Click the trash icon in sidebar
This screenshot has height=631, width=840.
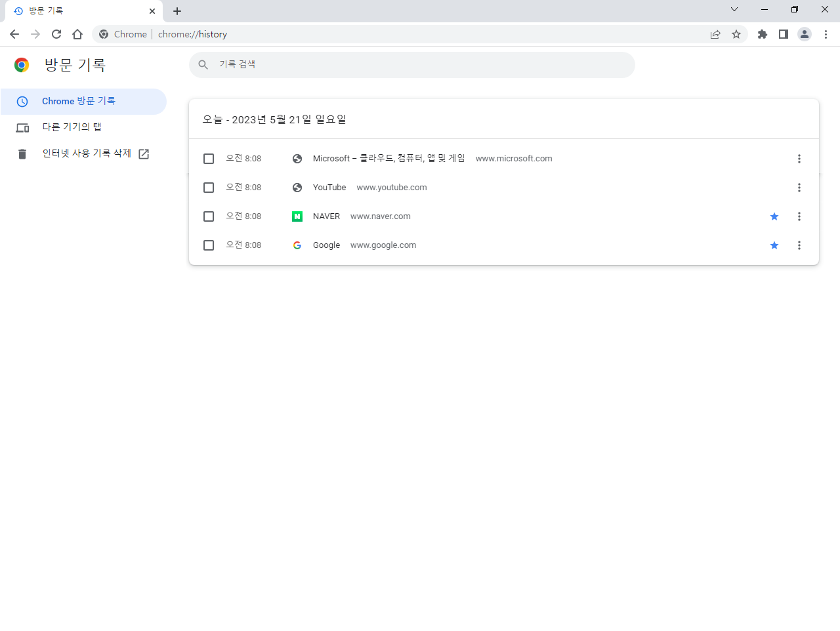click(22, 154)
